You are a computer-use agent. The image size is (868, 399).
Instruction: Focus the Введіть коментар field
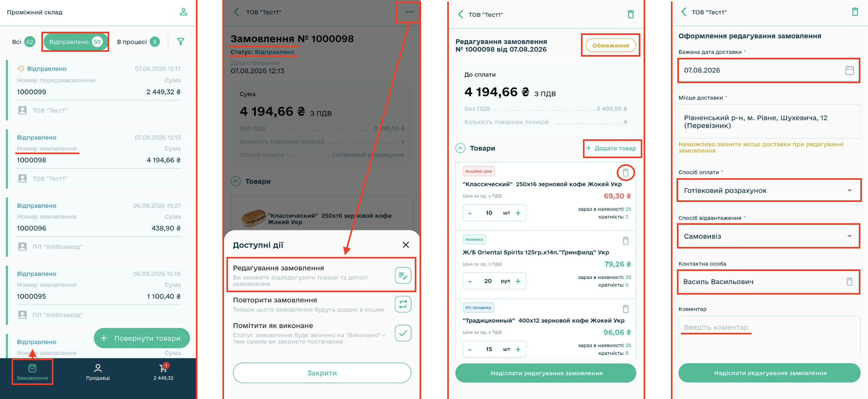pyautogui.click(x=769, y=336)
